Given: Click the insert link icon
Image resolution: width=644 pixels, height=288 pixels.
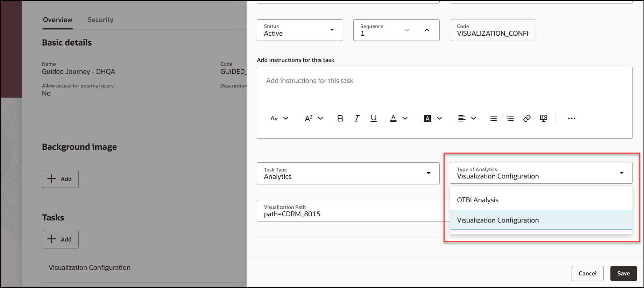Looking at the screenshot, I should point(527,118).
